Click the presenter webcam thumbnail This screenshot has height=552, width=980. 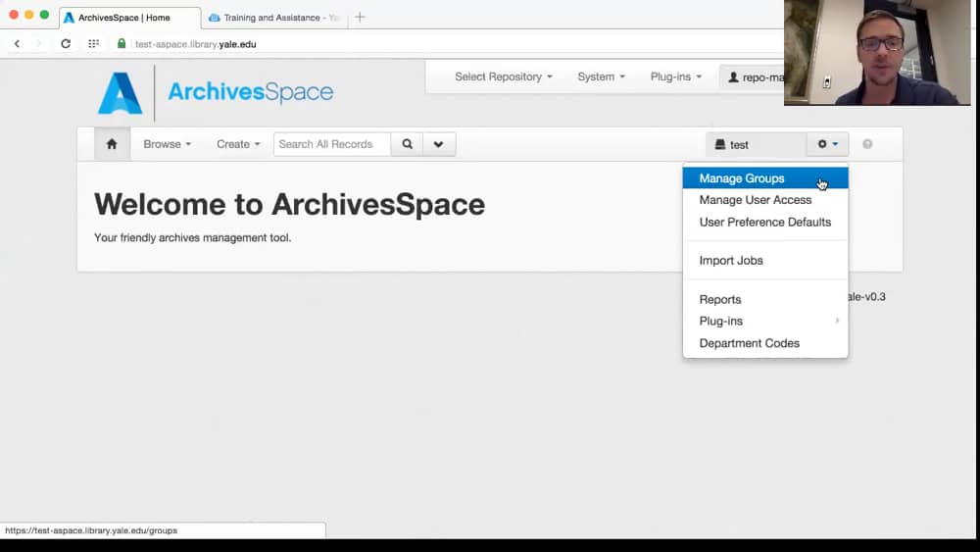877,53
